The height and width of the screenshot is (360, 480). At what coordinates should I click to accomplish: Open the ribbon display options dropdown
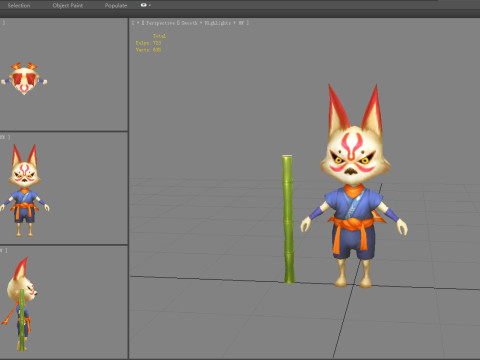click(146, 5)
